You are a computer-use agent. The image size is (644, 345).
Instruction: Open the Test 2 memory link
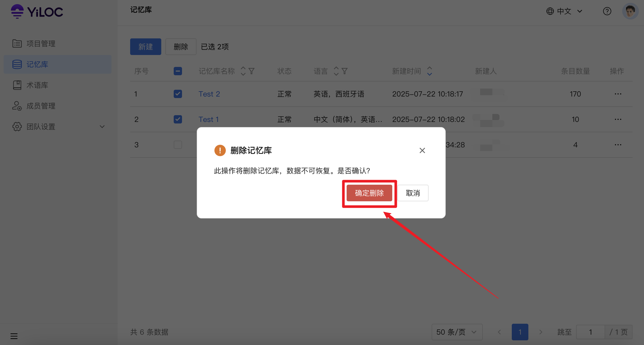209,94
